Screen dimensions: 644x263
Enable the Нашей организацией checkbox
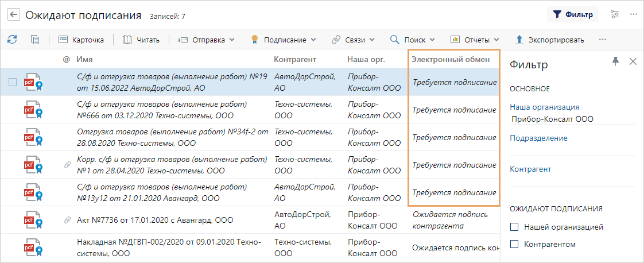(514, 227)
